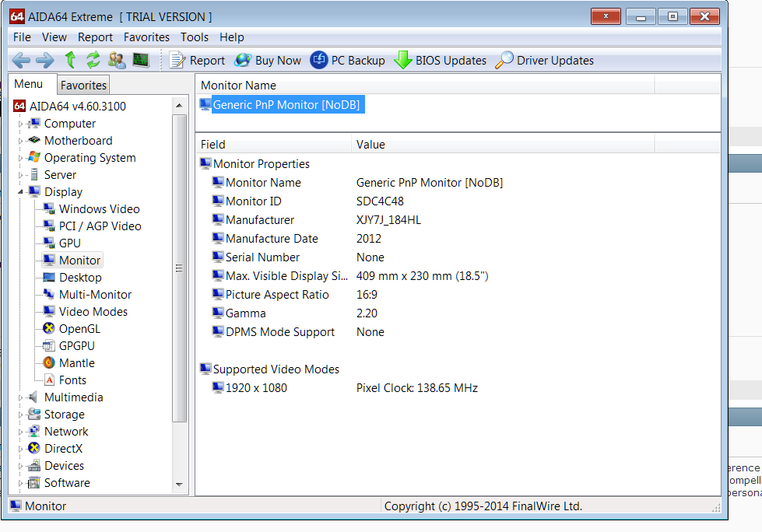Image resolution: width=762 pixels, height=532 pixels.
Task: Open the Report menu
Action: tap(95, 37)
